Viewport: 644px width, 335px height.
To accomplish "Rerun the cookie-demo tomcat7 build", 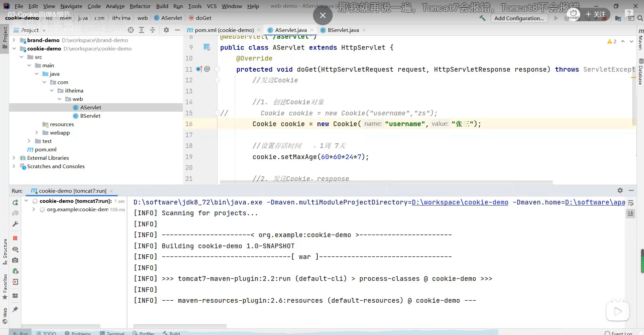I will [x=15, y=202].
